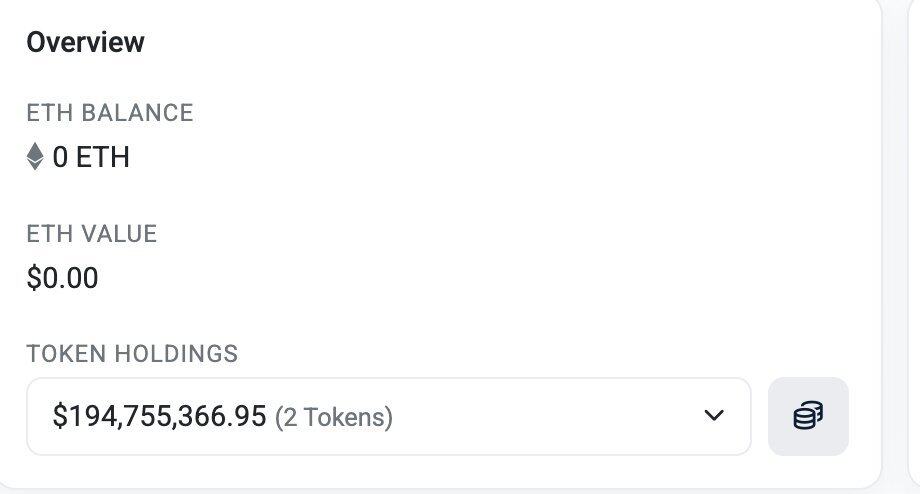This screenshot has height=494, width=920.
Task: Click the blank area right of Overview heading
Action: click(500, 42)
